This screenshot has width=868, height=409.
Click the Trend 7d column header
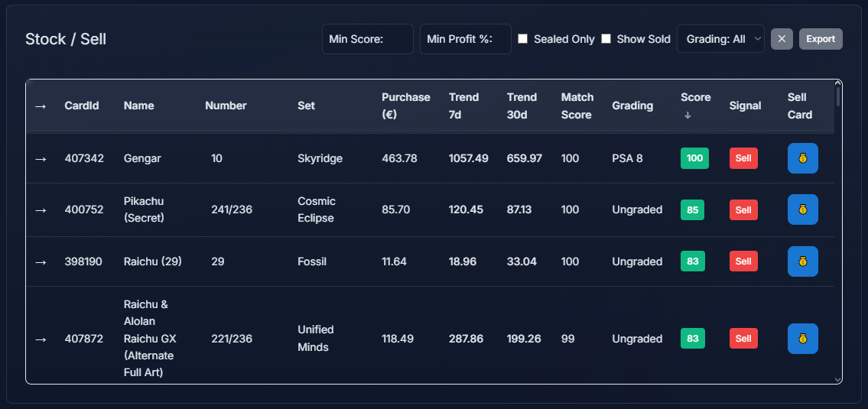[463, 105]
